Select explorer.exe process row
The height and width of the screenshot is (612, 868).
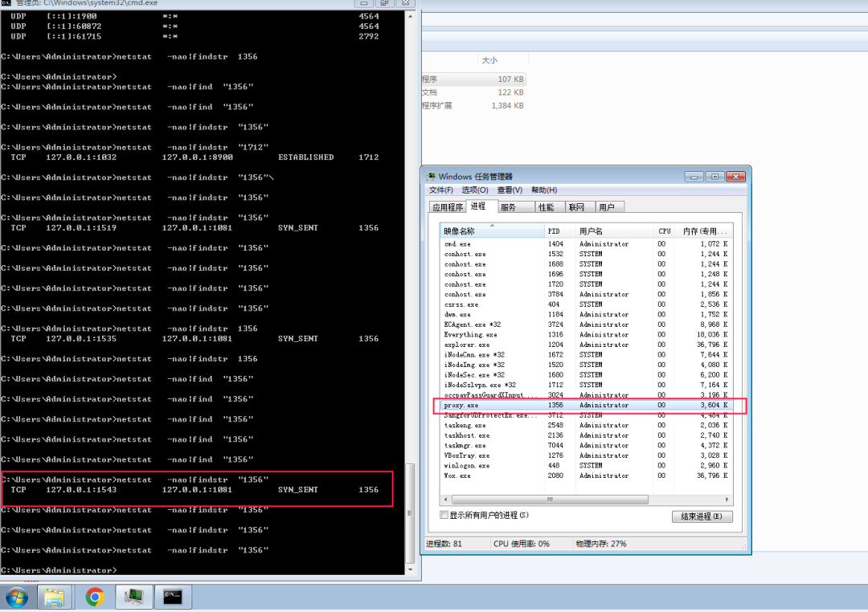coord(587,345)
